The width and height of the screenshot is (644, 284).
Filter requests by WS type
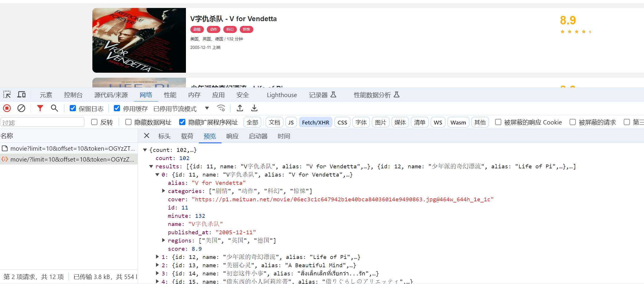coord(438,122)
